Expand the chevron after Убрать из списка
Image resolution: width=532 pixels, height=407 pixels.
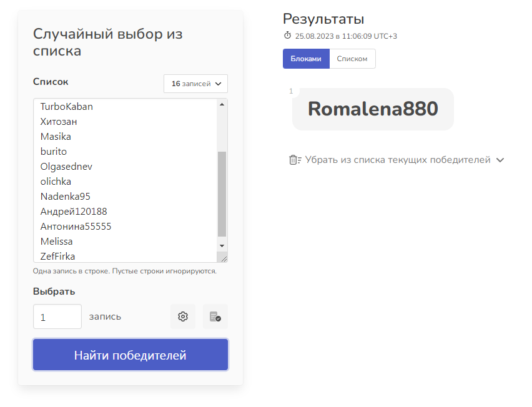coord(500,160)
